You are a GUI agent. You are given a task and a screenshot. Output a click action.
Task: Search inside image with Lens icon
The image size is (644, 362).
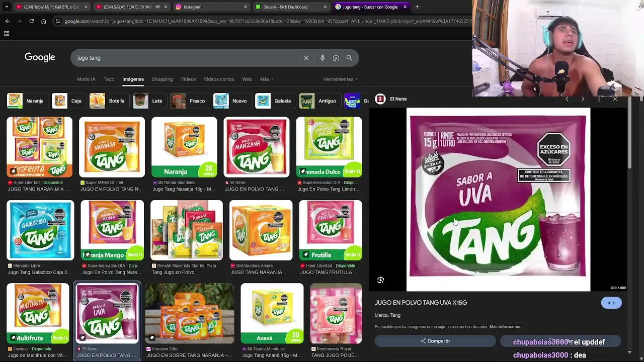[x=380, y=280]
